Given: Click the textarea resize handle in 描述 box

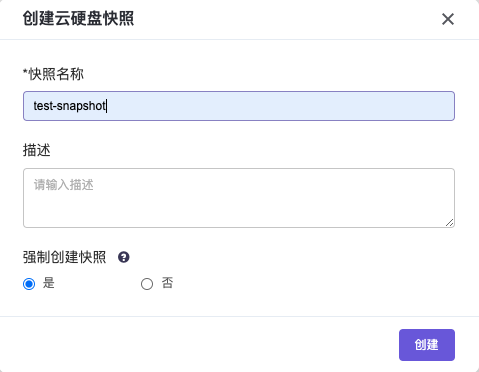Looking at the screenshot, I should pos(449,223).
